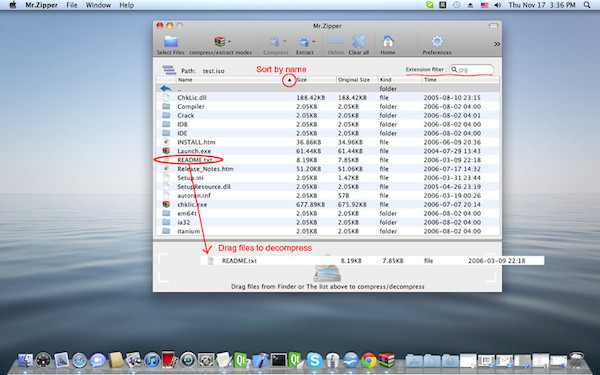Go Home via the house icon
The image size is (600, 375).
388,41
